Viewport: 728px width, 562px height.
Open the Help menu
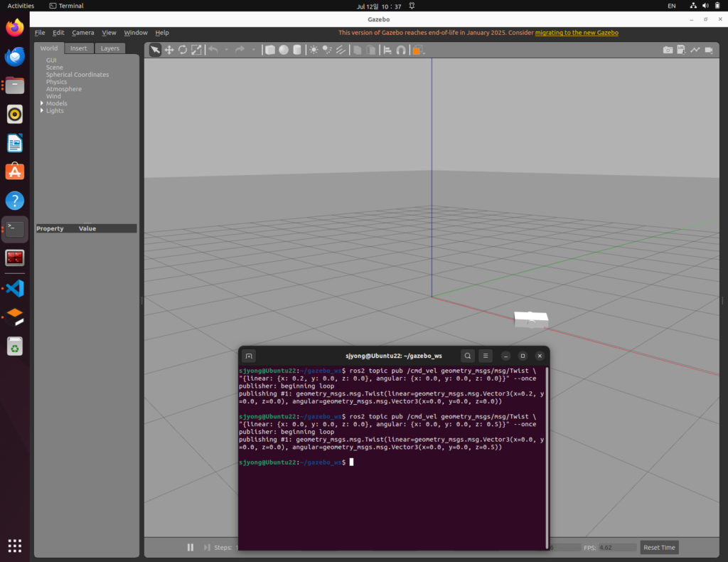(x=162, y=33)
